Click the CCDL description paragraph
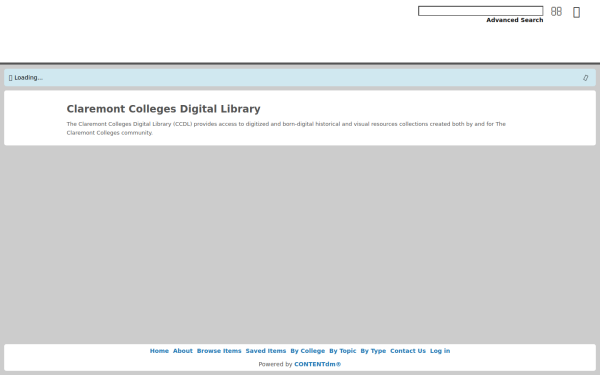600x375 pixels. 286,128
